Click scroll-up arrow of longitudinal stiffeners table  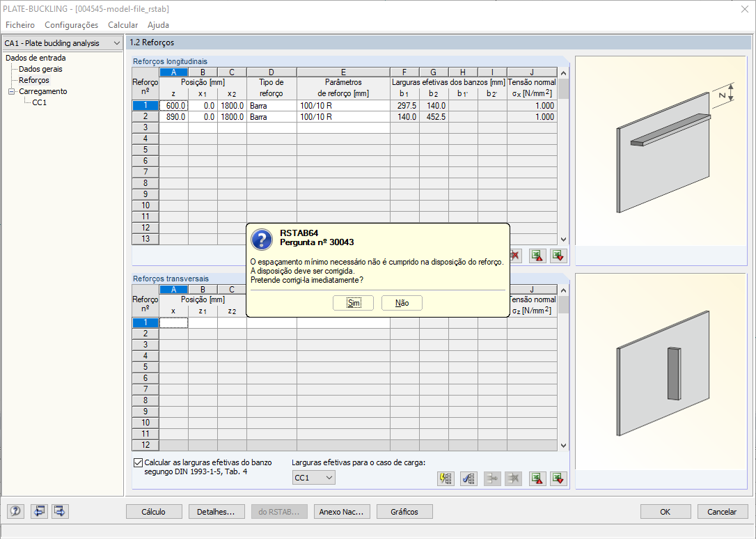[x=563, y=73]
